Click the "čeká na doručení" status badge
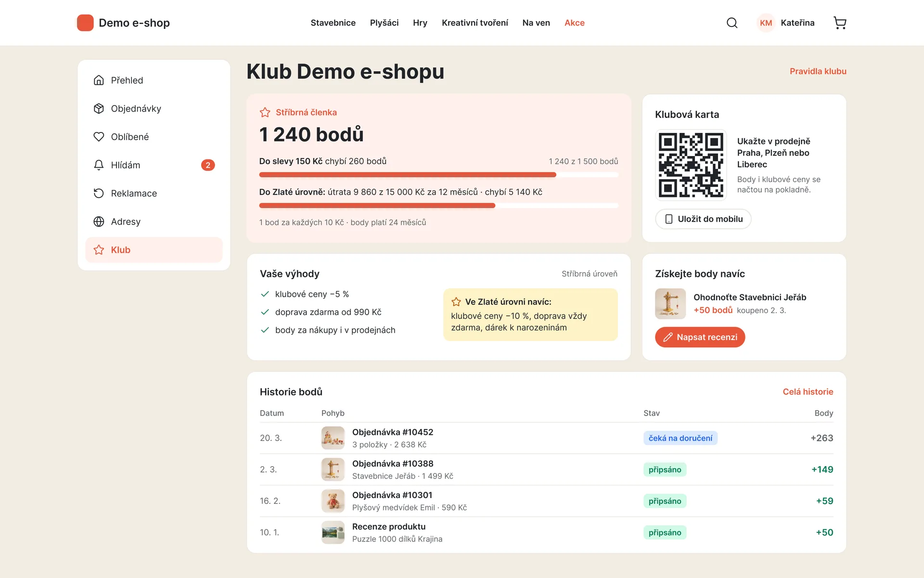Viewport: 924px width, 578px height. tap(680, 438)
